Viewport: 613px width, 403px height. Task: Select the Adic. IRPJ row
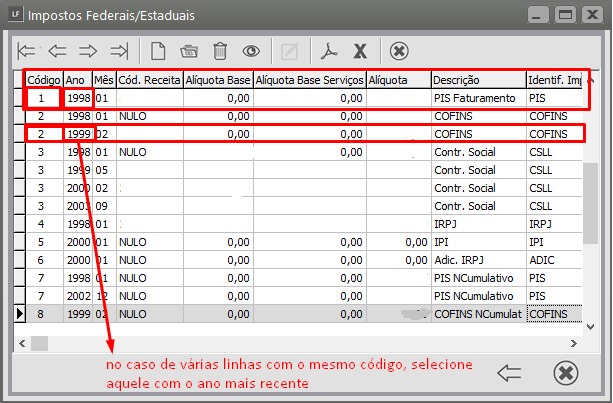click(476, 260)
